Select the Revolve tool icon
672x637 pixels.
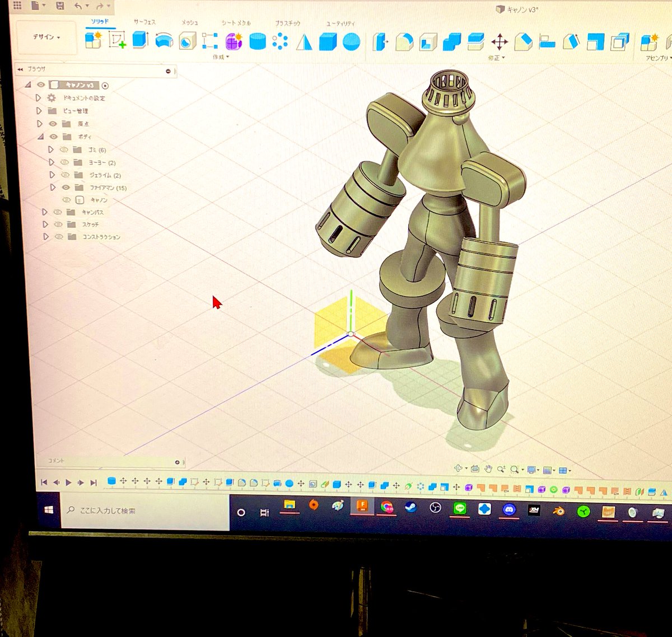click(164, 41)
